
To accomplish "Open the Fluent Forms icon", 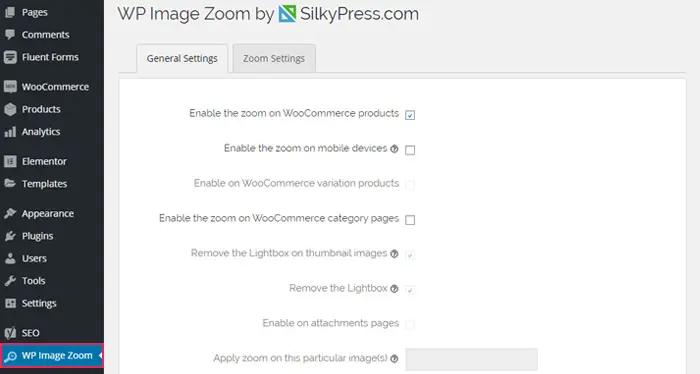I will click(10, 57).
